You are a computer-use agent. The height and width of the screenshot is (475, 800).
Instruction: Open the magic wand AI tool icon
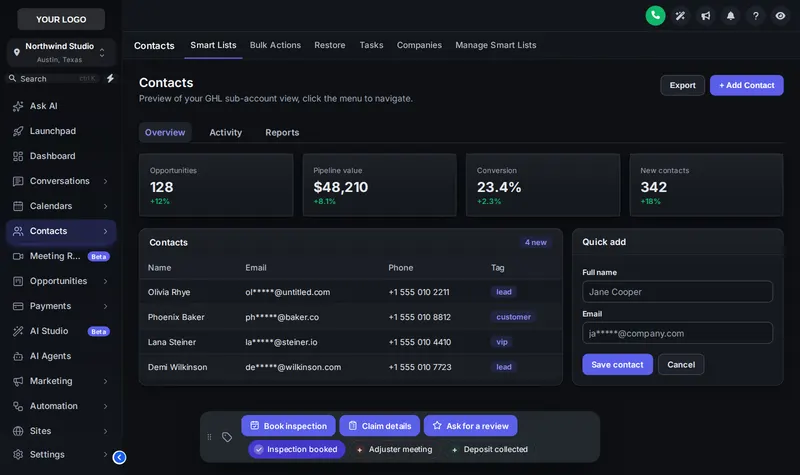[x=680, y=16]
